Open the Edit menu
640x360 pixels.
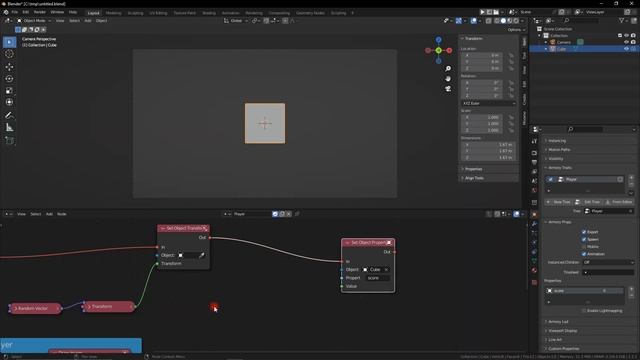coord(26,12)
